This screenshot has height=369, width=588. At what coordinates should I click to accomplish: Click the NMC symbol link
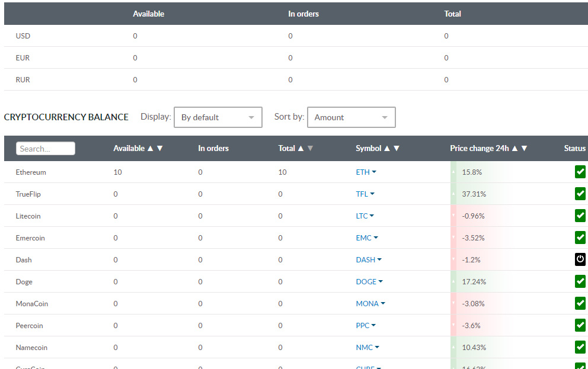[x=364, y=348]
